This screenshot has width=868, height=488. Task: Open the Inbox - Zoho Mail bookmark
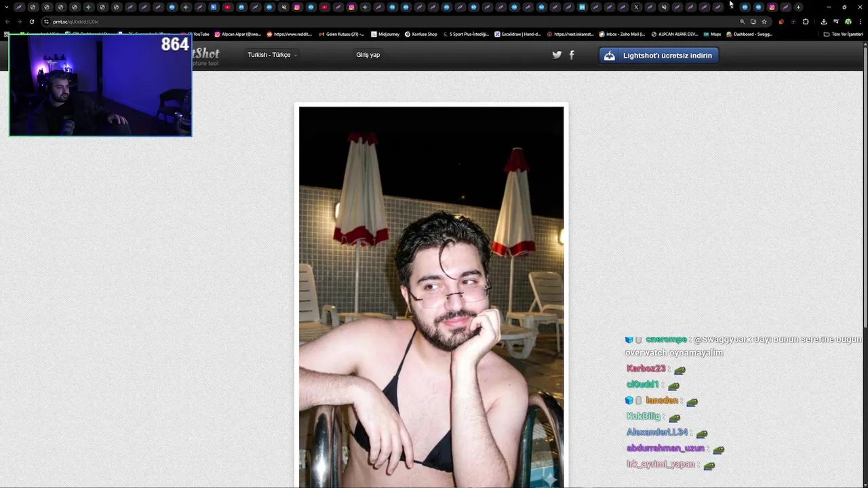tap(622, 34)
